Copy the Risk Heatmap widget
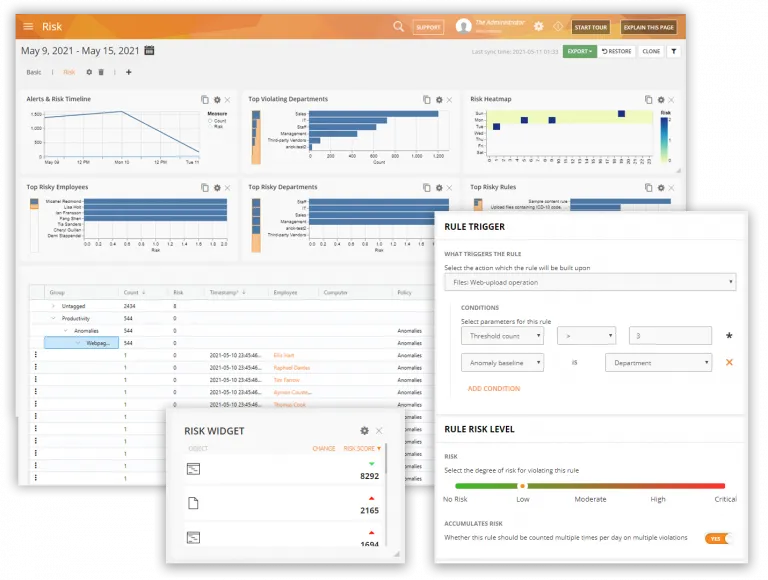Viewport: 768px width, 580px height. [x=648, y=99]
